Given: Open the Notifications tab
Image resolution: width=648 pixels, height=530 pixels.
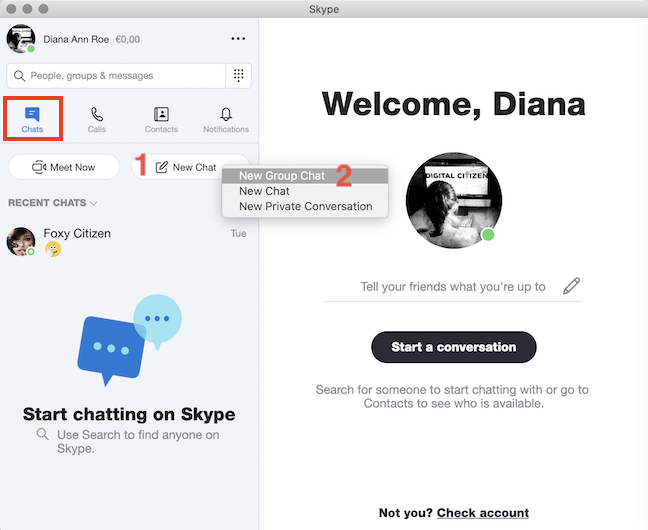Looking at the screenshot, I should pyautogui.click(x=226, y=120).
